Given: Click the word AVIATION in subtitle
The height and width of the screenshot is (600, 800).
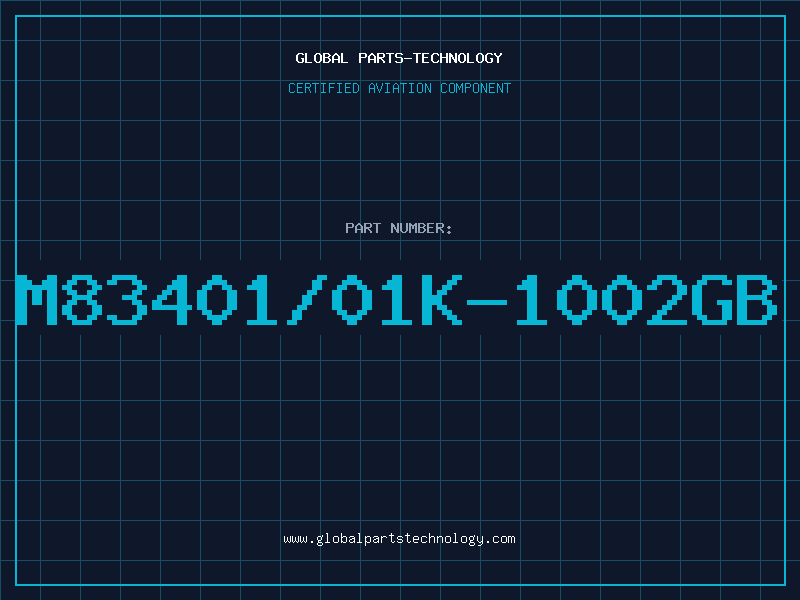Looking at the screenshot, I should pyautogui.click(x=400, y=88).
